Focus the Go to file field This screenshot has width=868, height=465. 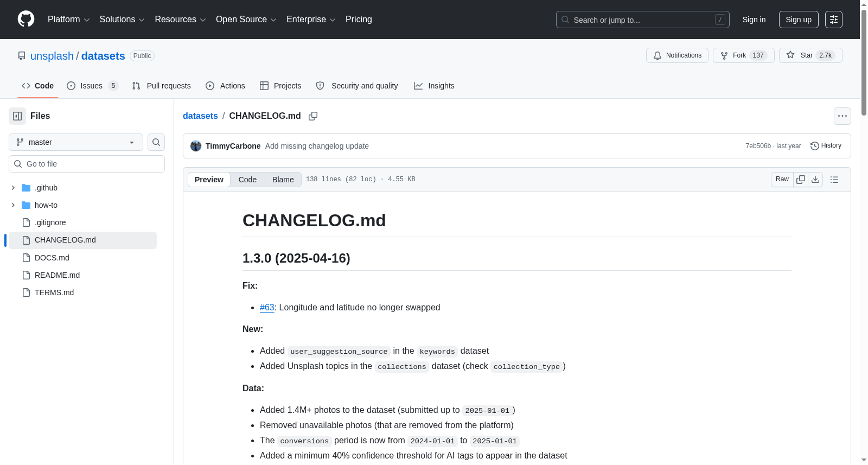click(87, 164)
